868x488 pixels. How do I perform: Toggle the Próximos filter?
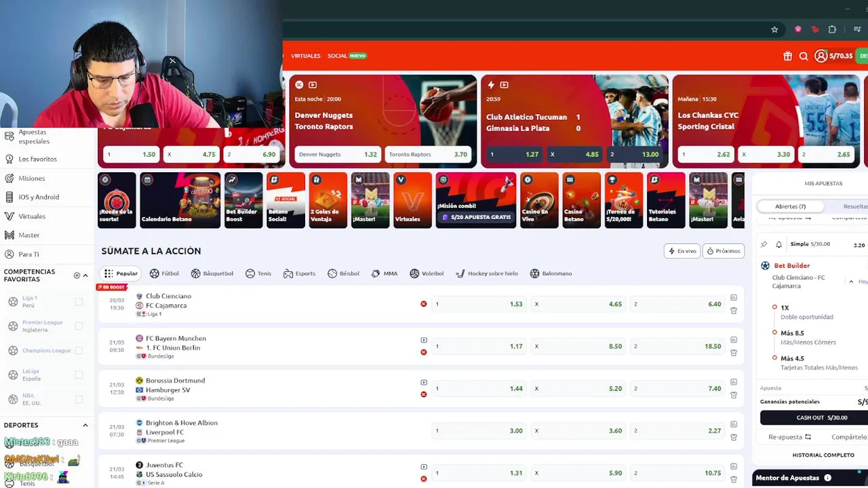point(724,251)
